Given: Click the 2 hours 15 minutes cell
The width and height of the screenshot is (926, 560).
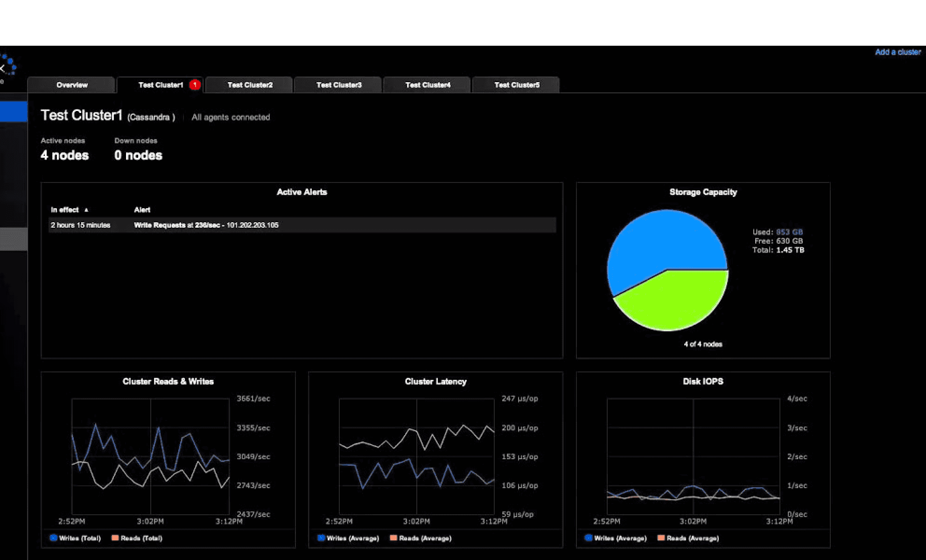Looking at the screenshot, I should point(80,225).
